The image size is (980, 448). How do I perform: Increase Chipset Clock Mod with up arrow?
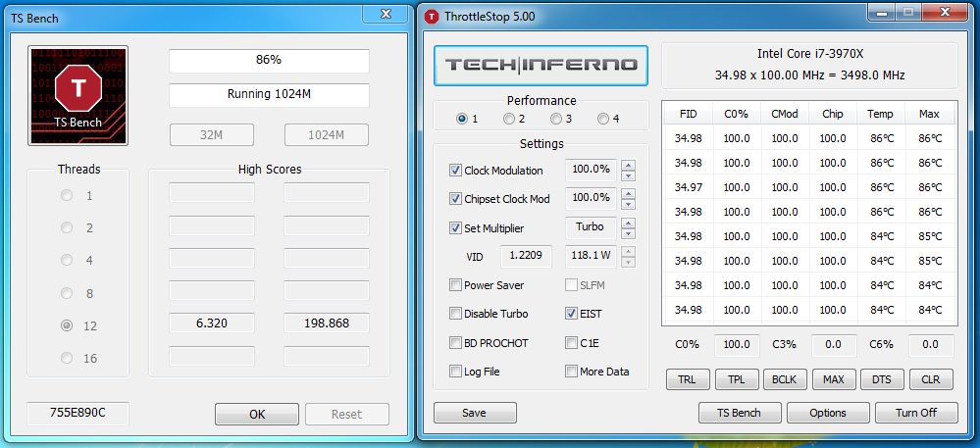[628, 194]
